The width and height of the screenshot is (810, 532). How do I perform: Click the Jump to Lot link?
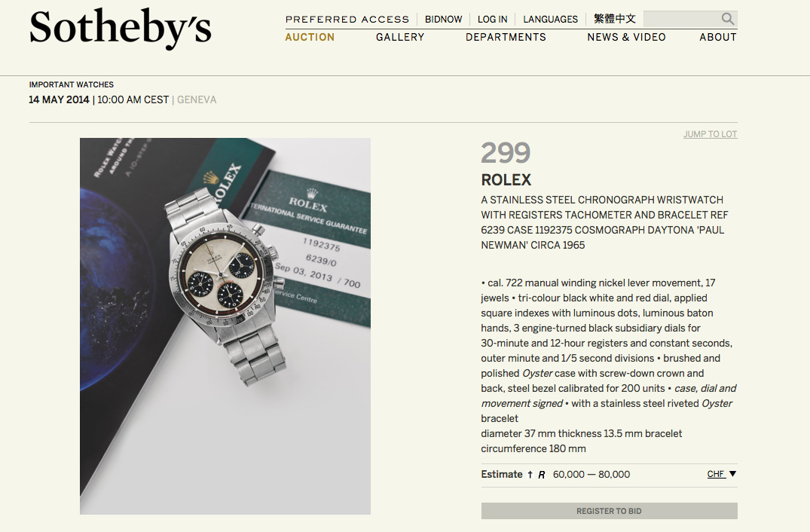coord(711,134)
